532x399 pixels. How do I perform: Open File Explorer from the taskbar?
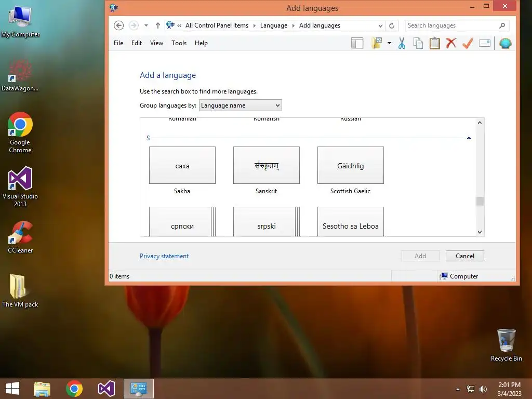click(42, 389)
